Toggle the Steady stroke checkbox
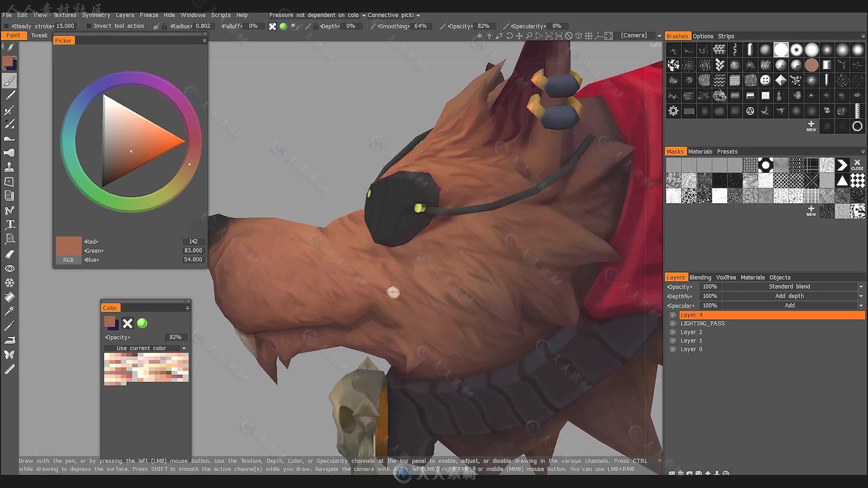 pos(6,26)
